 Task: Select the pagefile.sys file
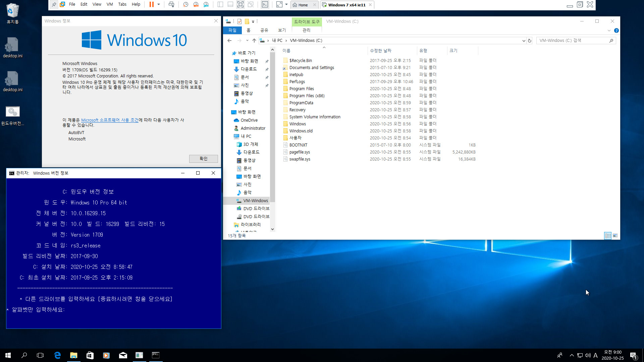(x=300, y=152)
